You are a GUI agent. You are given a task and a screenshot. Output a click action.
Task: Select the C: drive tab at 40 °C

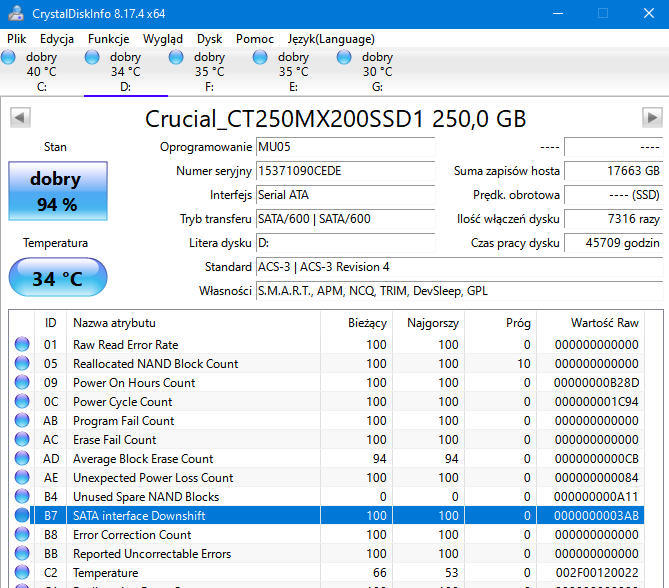tap(42, 72)
